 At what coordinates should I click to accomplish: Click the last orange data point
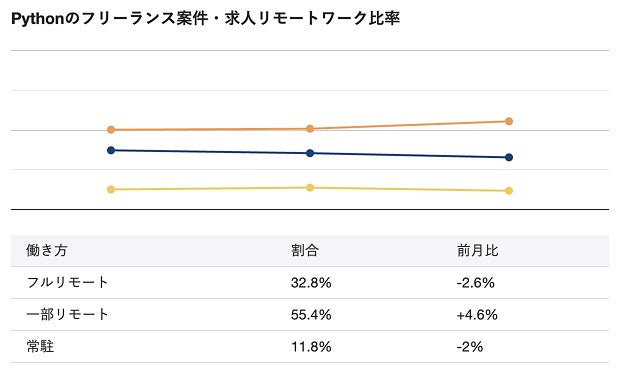509,121
